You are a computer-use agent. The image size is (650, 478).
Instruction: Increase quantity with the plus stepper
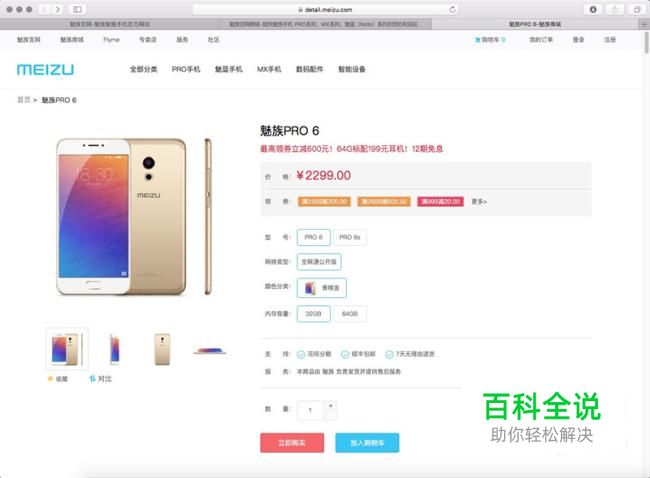pos(330,405)
